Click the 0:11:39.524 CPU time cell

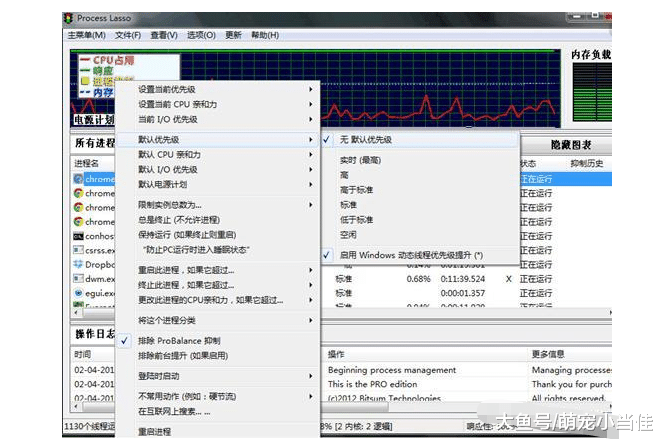point(463,279)
